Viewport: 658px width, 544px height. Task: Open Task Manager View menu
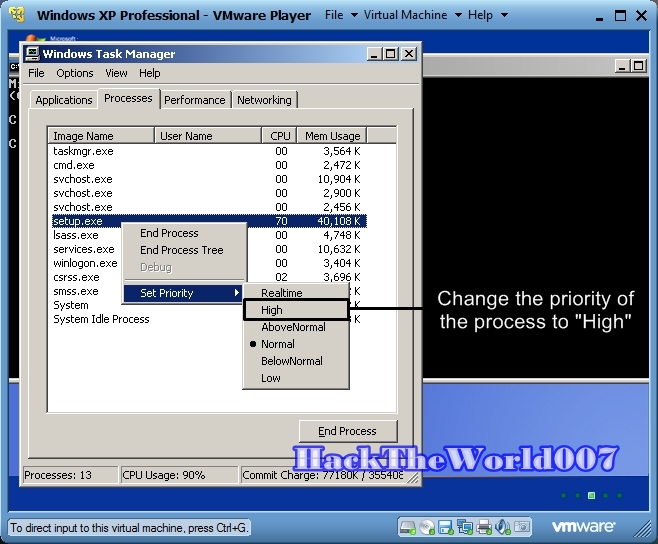pos(116,73)
